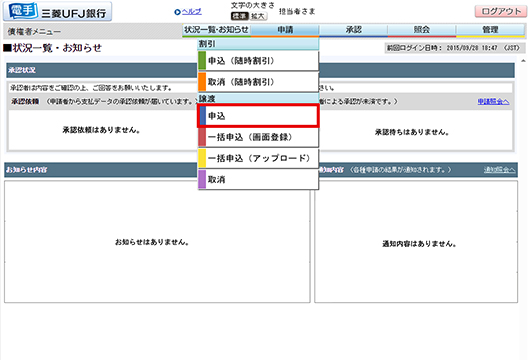
Task: Click the help arrow icon beside ヘルプ
Action: click(177, 12)
